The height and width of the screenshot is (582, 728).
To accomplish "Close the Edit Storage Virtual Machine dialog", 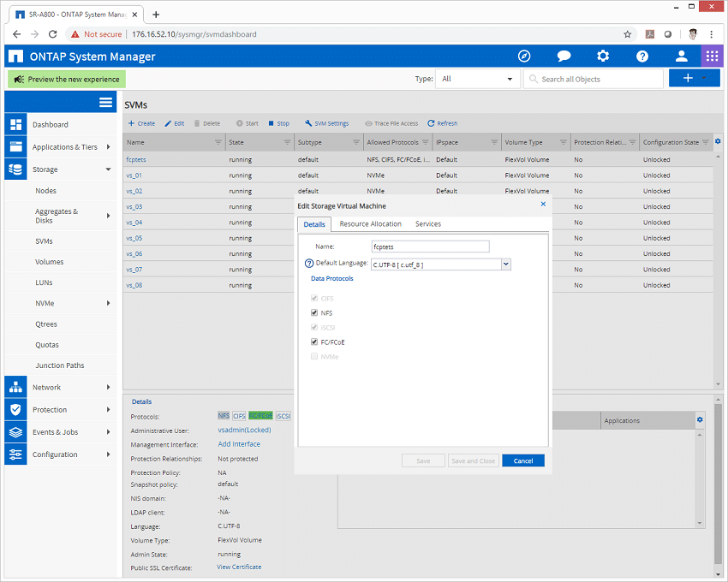I will (543, 205).
